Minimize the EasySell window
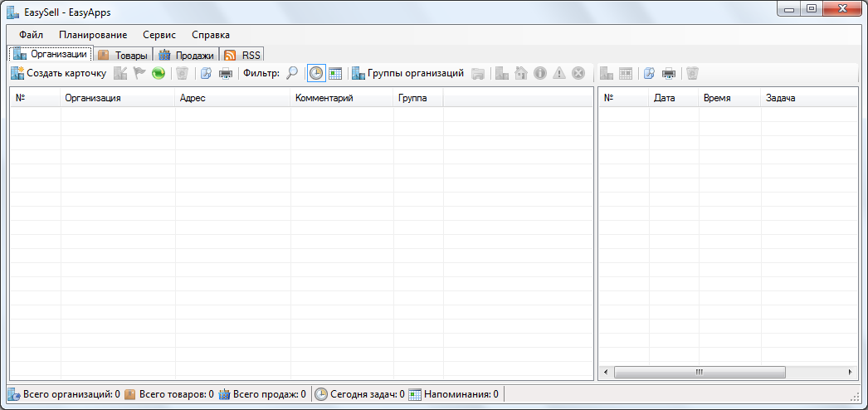 pos(788,9)
